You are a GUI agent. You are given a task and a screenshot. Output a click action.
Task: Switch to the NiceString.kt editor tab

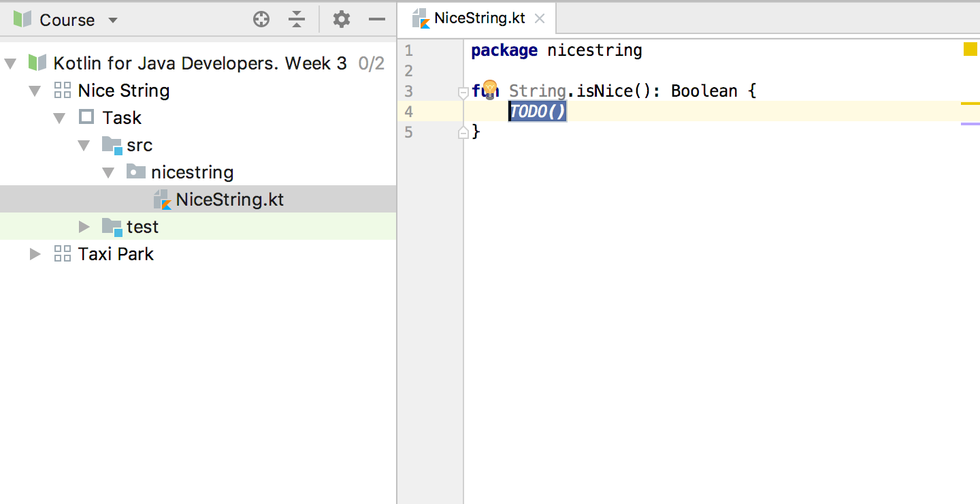tap(478, 19)
